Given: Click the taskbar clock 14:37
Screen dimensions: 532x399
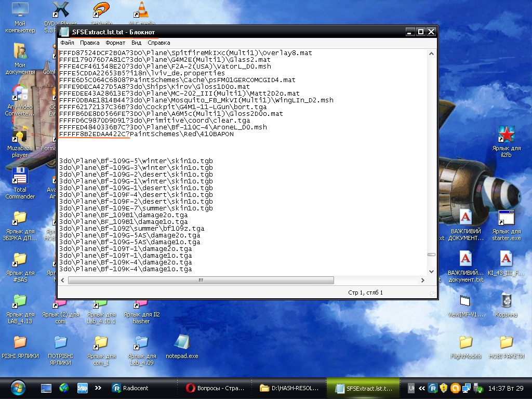Looking at the screenshot, I should [506, 388].
